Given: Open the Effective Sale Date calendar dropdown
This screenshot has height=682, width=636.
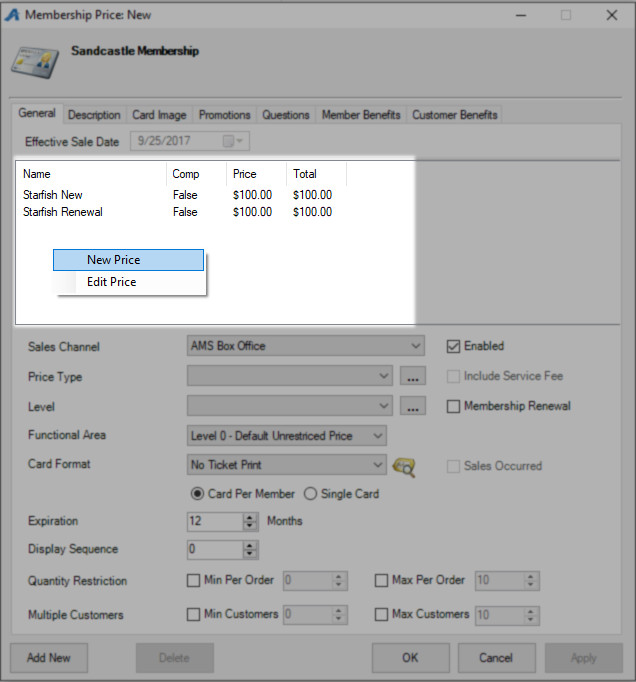Looking at the screenshot, I should click(x=234, y=141).
